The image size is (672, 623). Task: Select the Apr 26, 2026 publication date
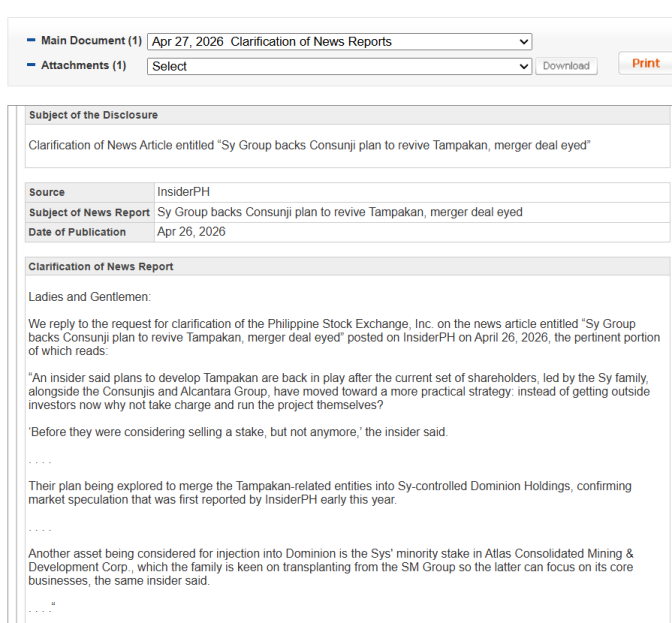[x=191, y=232]
